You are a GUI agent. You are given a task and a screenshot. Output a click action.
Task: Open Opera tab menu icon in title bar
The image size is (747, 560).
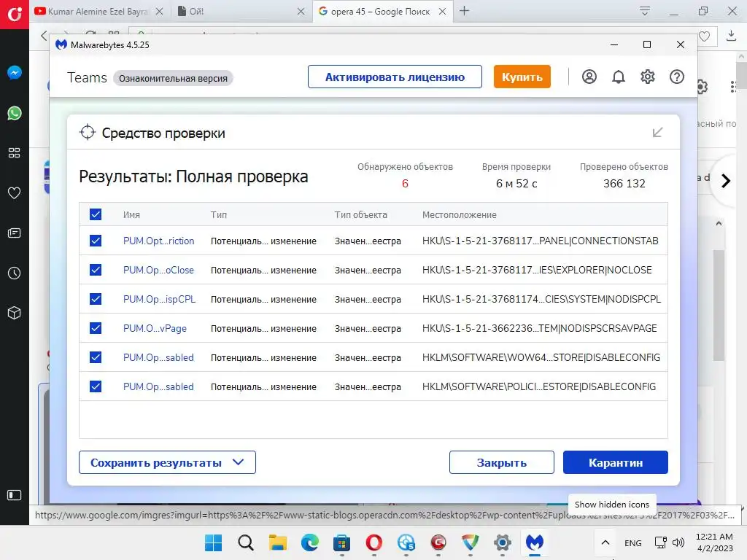[x=645, y=11]
